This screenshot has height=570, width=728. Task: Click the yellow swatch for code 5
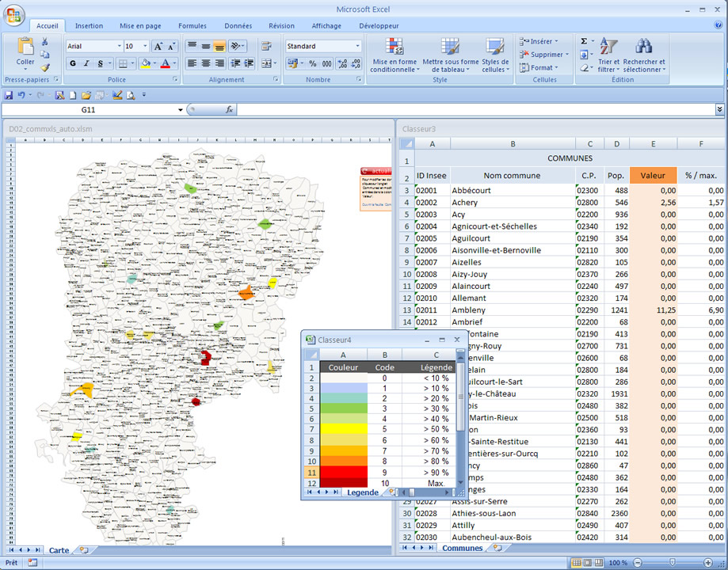[x=343, y=427]
